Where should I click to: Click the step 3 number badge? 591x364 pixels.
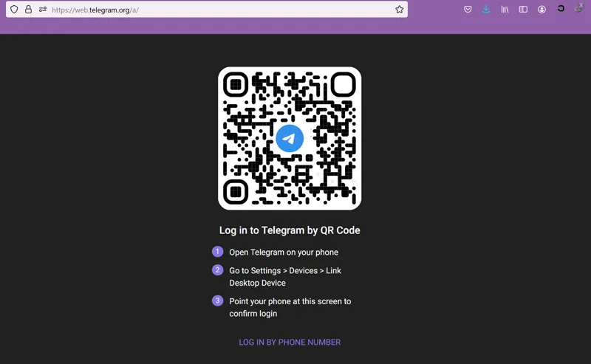coord(217,301)
